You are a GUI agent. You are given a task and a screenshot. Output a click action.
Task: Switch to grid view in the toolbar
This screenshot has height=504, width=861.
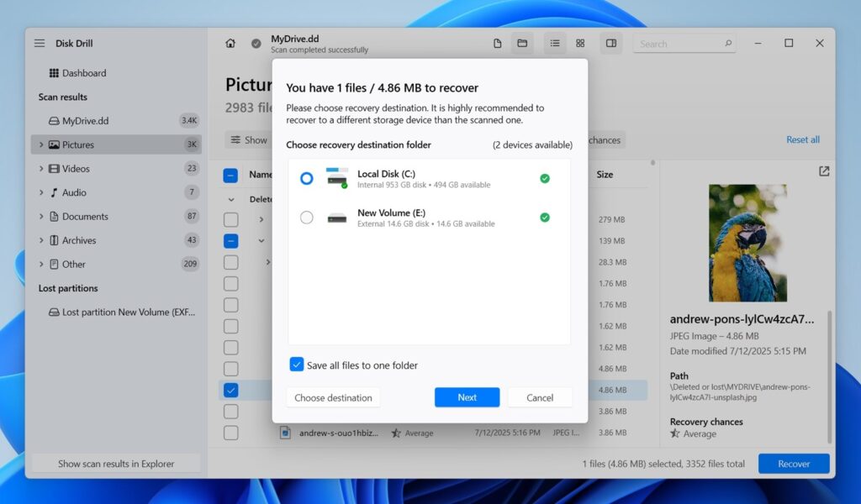point(581,43)
